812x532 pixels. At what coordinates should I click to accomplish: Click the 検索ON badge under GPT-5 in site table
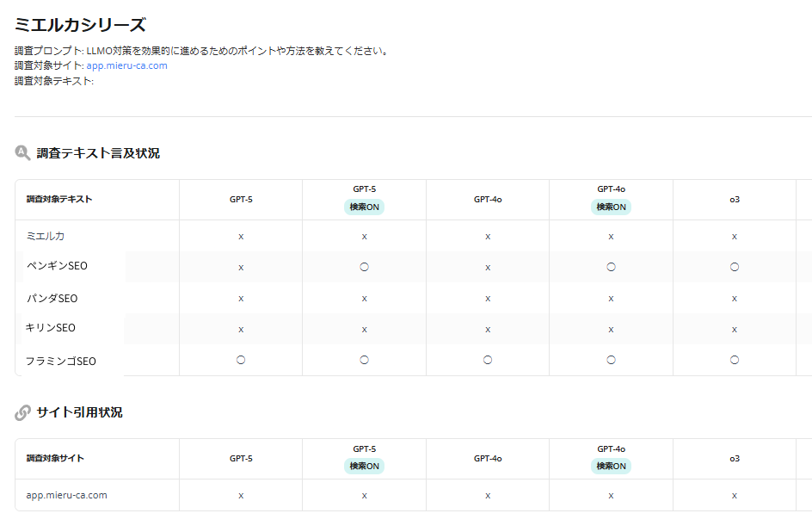pyautogui.click(x=364, y=466)
